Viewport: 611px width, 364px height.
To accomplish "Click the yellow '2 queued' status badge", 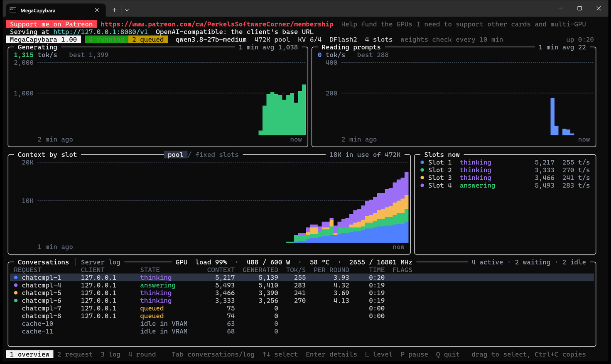I will (148, 39).
